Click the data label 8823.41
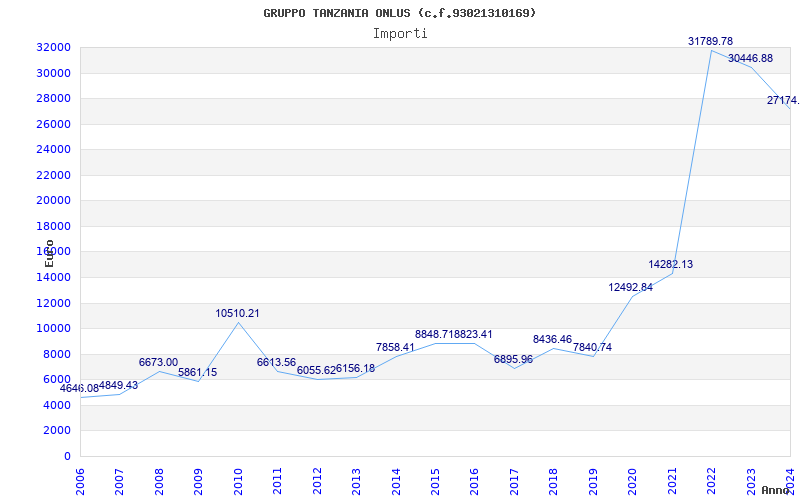The height and width of the screenshot is (500, 800). 473,334
